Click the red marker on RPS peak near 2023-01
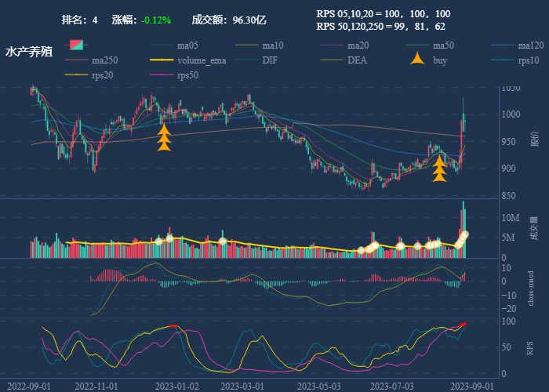 click(x=174, y=326)
